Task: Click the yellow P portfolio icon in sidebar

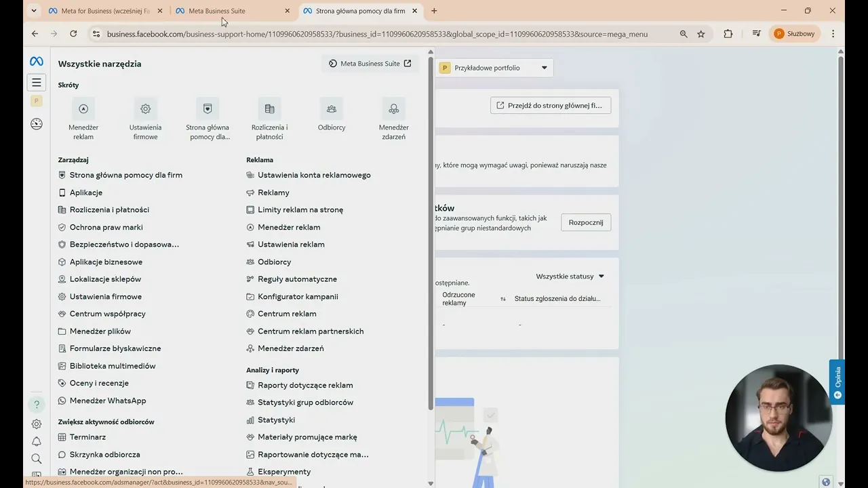Action: pos(37,100)
